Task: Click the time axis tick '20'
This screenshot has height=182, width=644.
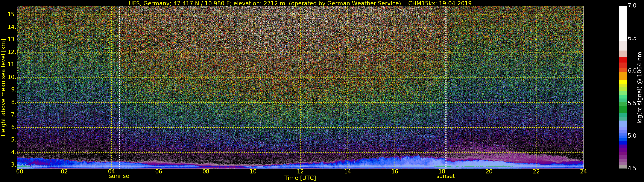Action: click(x=489, y=172)
